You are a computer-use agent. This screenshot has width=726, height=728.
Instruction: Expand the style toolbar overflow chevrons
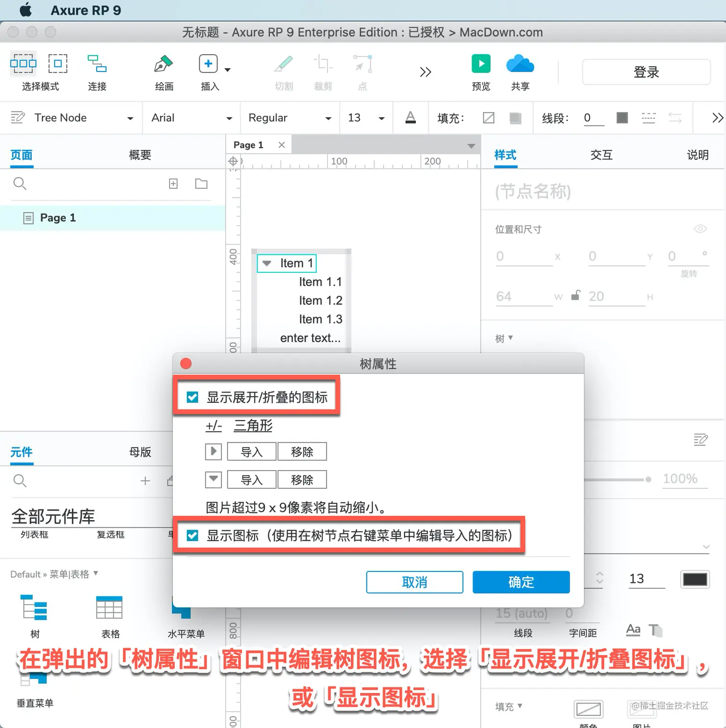pos(717,118)
